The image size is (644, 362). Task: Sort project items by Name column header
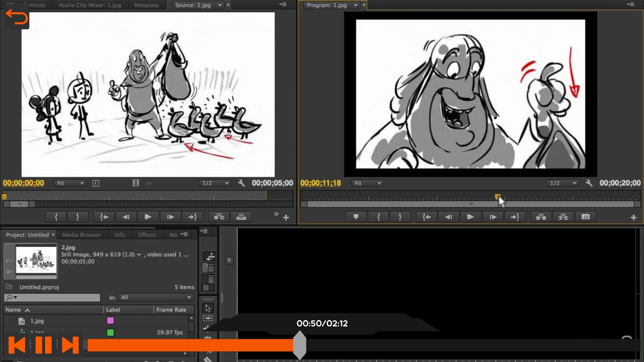point(13,310)
